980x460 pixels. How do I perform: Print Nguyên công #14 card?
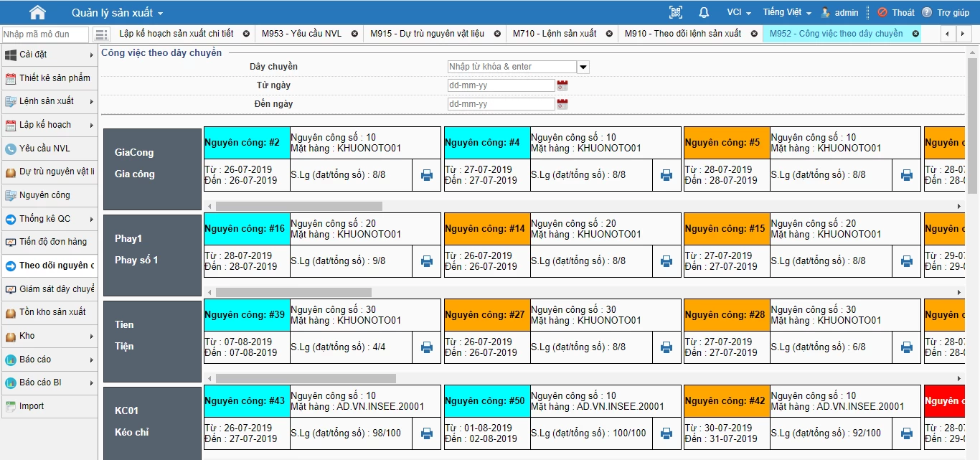(x=666, y=260)
